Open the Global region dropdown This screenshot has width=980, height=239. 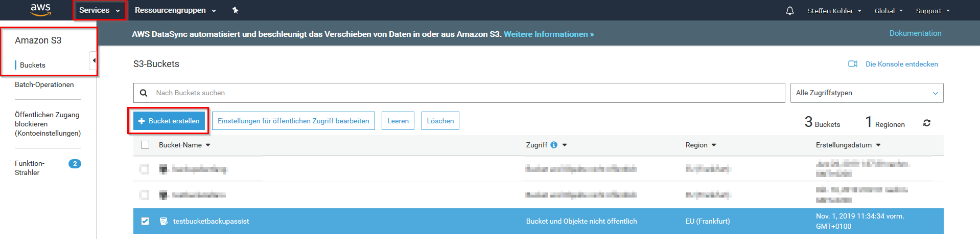pyautogui.click(x=889, y=11)
